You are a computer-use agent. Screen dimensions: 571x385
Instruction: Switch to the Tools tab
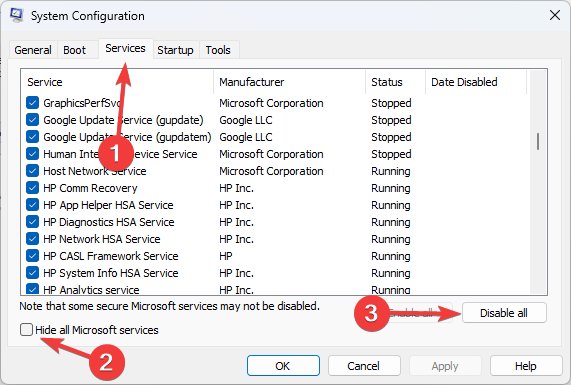(x=218, y=50)
